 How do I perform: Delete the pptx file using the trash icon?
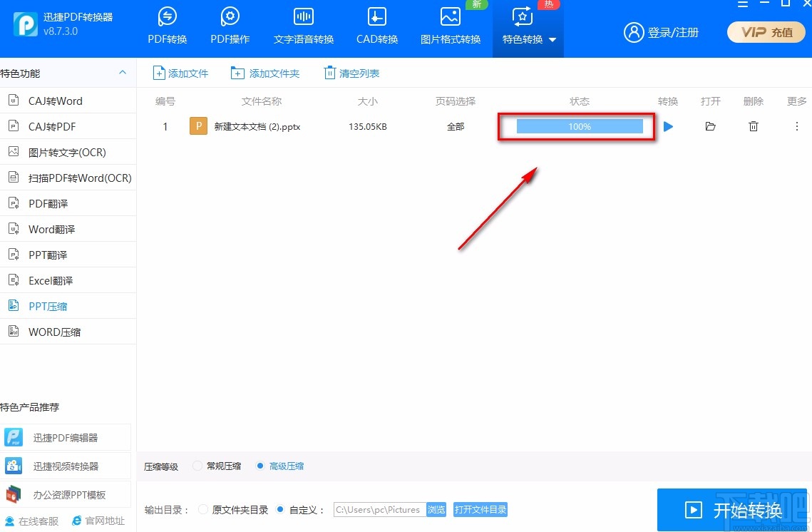(x=753, y=126)
